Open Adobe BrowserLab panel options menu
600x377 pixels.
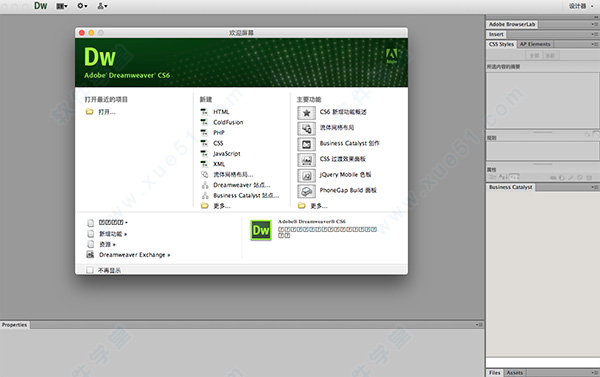[x=595, y=24]
